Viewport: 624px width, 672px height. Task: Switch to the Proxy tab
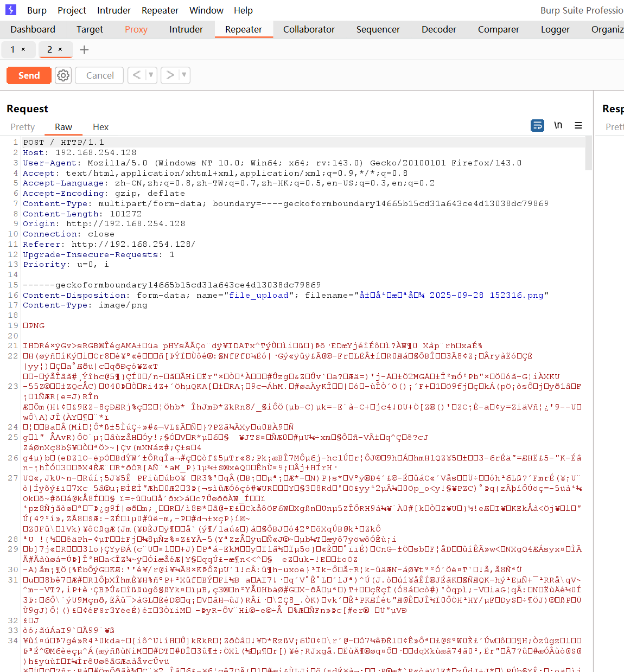click(x=136, y=29)
